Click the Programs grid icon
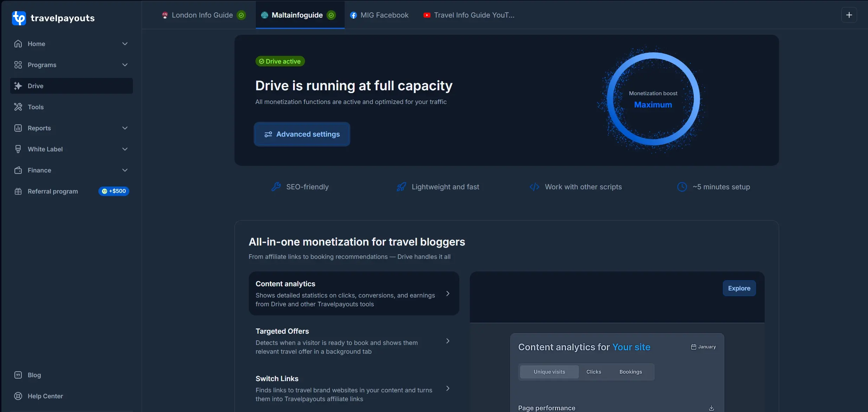Image resolution: width=868 pixels, height=412 pixels. point(18,65)
